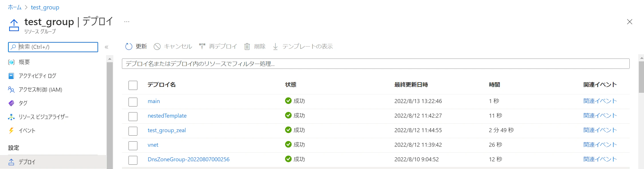This screenshot has height=169, width=644.
Task: Click the アクセス制御 (IAM) people icon
Action: (11, 90)
